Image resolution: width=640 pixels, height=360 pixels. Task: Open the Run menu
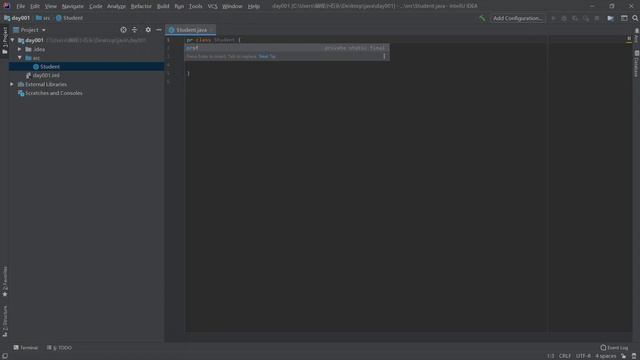coord(179,6)
